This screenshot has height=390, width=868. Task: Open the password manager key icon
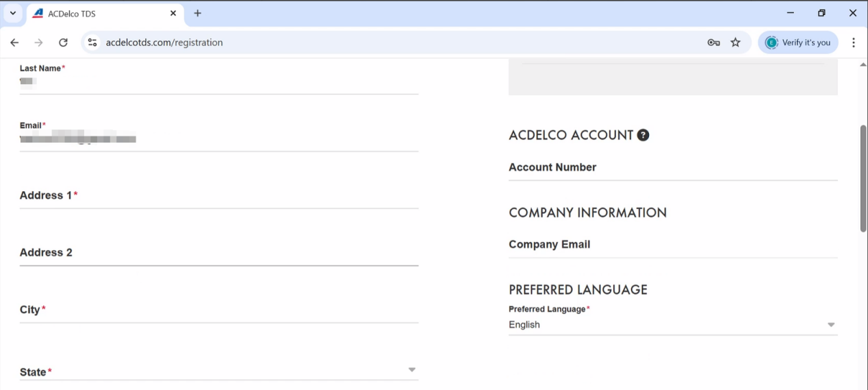[713, 42]
